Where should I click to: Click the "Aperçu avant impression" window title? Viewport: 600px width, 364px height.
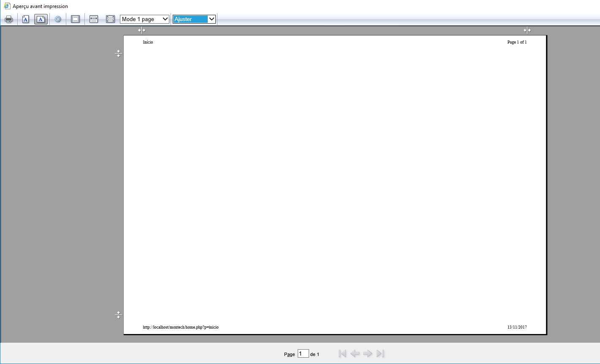[40, 6]
